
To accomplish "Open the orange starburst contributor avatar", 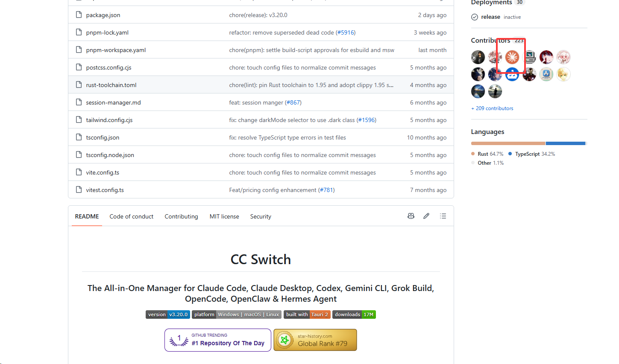I will [512, 57].
